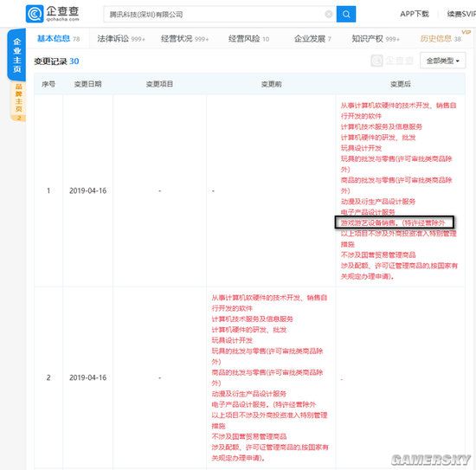Select the 品牌主页 side tab
Screen dimensions: 476x470
pyautogui.click(x=18, y=101)
